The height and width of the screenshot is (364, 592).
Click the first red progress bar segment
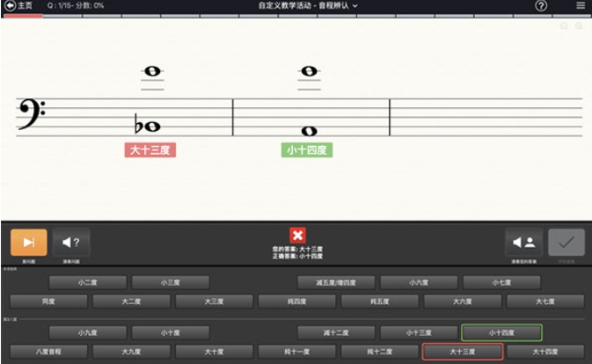pos(24,16)
